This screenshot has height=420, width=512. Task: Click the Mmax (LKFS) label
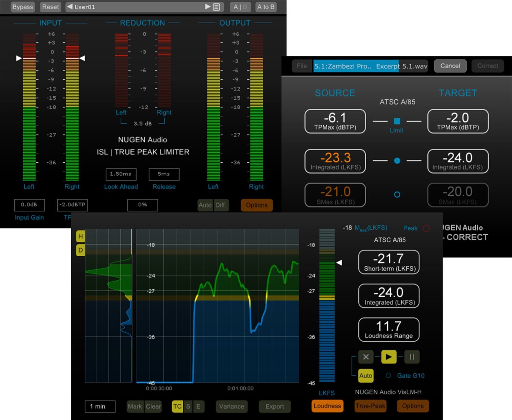click(x=371, y=228)
